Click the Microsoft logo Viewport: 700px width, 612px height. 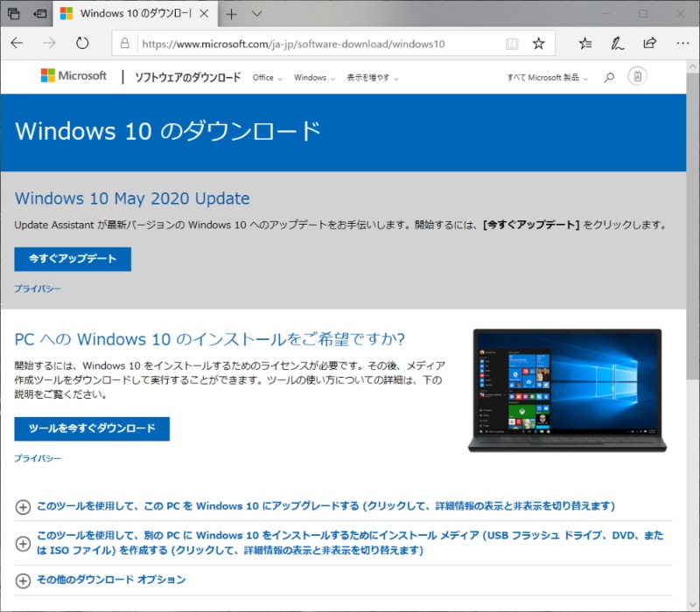click(x=73, y=76)
